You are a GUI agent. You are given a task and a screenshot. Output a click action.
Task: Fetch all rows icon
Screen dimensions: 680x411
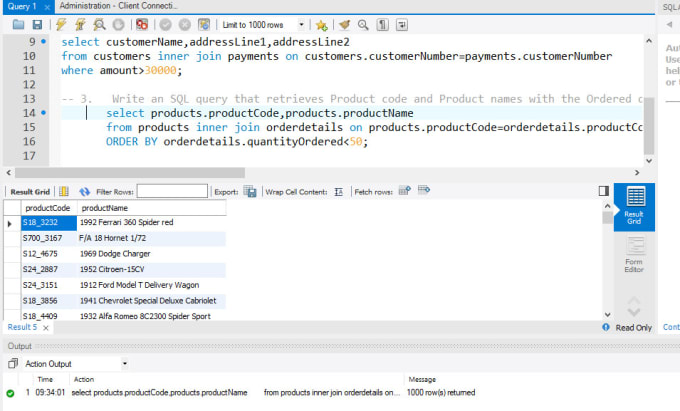click(424, 190)
